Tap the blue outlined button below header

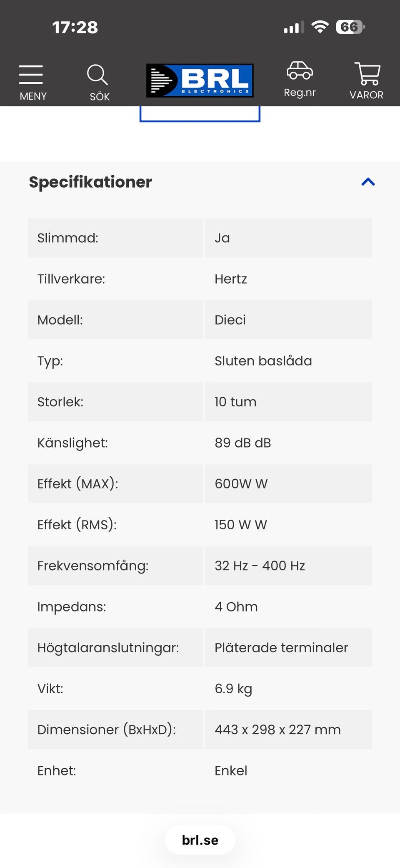(200, 114)
